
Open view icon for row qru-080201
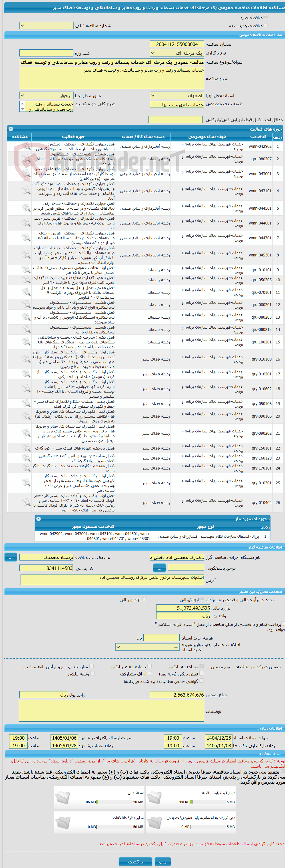(26, 305)
